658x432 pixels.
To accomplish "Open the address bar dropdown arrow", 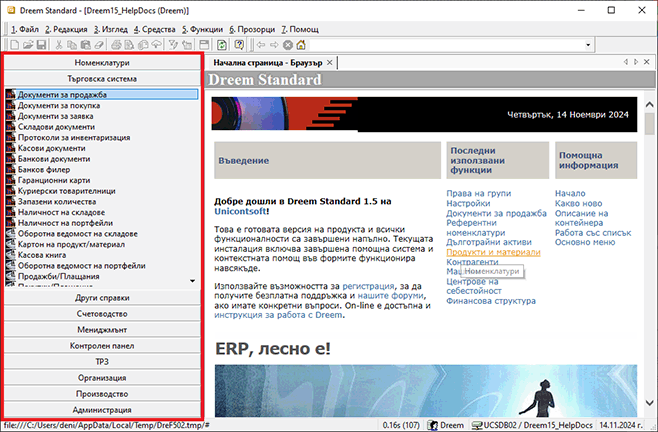I will (588, 45).
